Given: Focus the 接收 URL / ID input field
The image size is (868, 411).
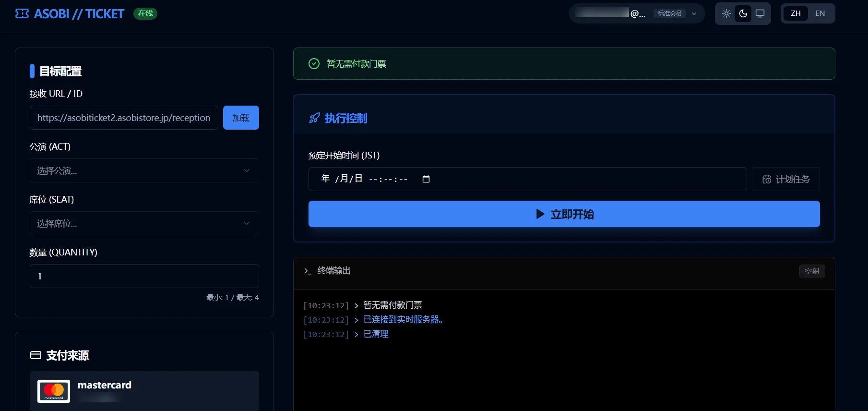Looking at the screenshot, I should (x=124, y=118).
